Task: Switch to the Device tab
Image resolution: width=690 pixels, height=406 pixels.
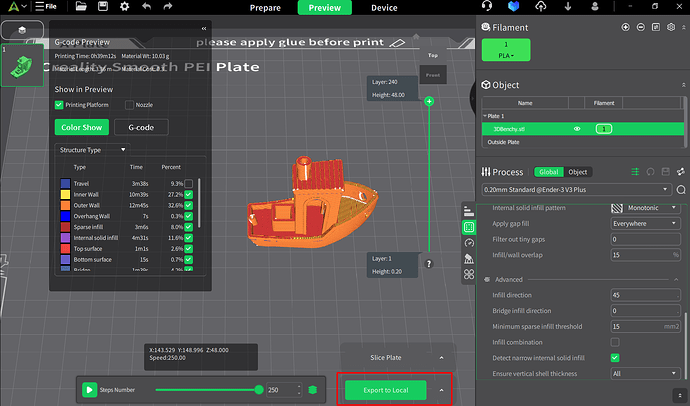Action: coord(384,7)
